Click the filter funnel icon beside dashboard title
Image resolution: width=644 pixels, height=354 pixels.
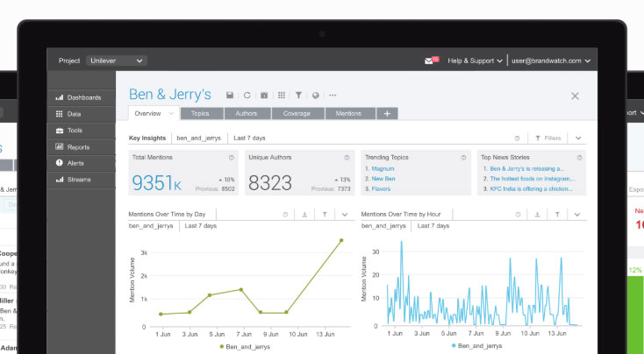(298, 96)
